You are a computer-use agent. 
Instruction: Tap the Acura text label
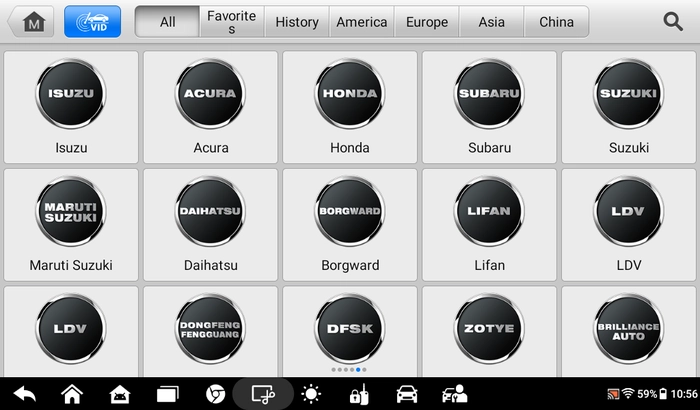click(x=211, y=148)
